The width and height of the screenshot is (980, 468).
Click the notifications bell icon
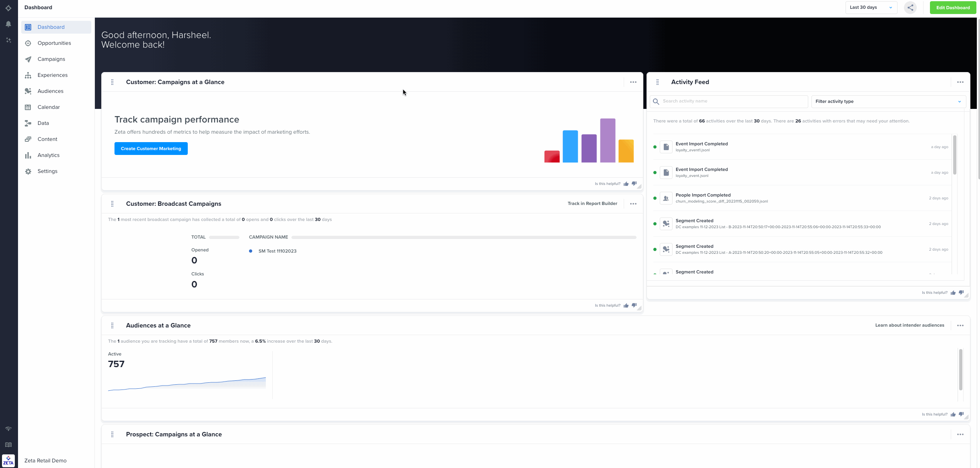click(8, 24)
